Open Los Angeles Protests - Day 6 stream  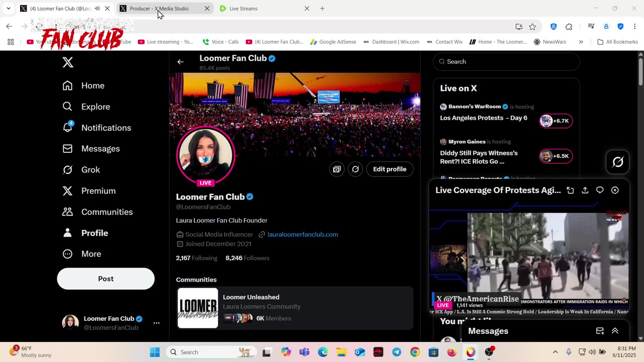(484, 118)
